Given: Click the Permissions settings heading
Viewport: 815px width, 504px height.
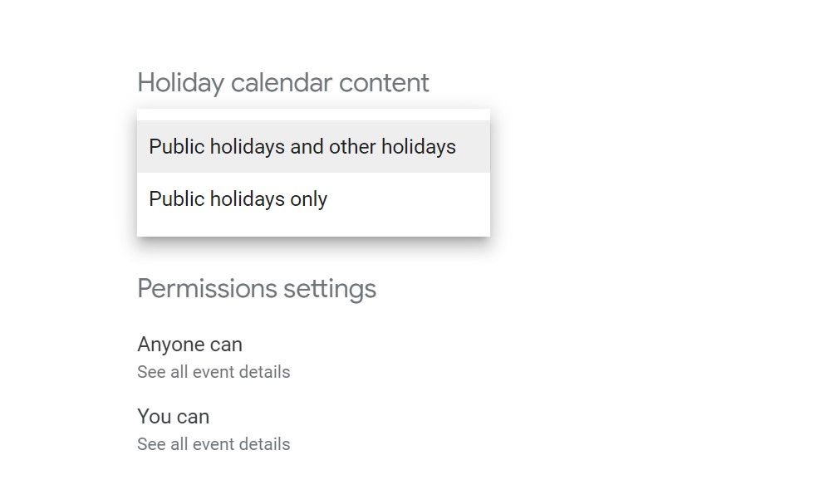Looking at the screenshot, I should tap(257, 289).
